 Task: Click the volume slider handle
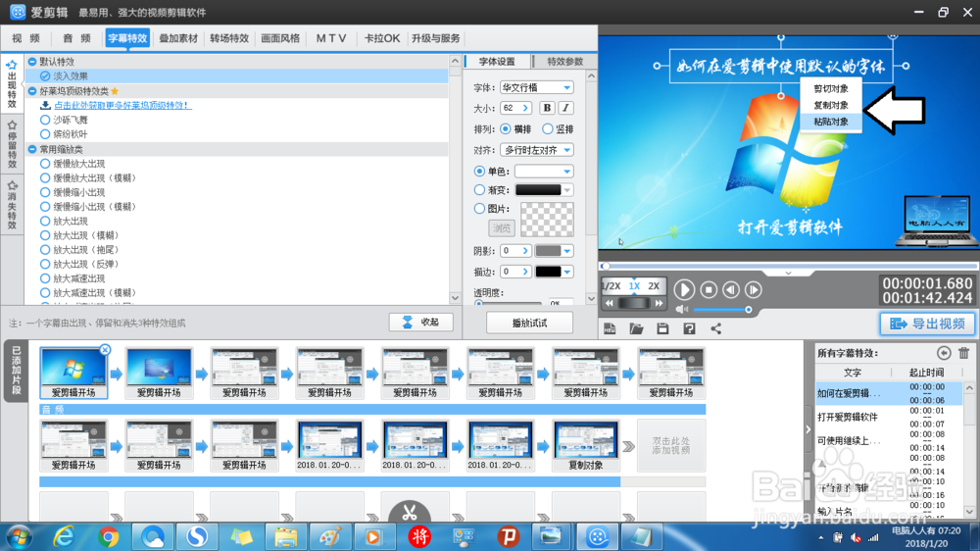748,310
